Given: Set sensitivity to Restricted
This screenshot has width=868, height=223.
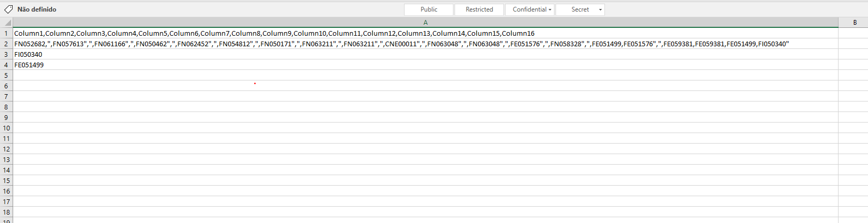Looking at the screenshot, I should point(479,9).
